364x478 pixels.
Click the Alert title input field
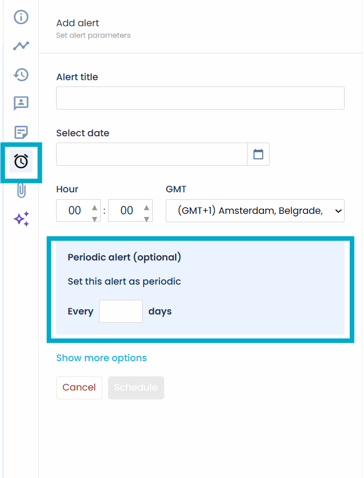(200, 98)
